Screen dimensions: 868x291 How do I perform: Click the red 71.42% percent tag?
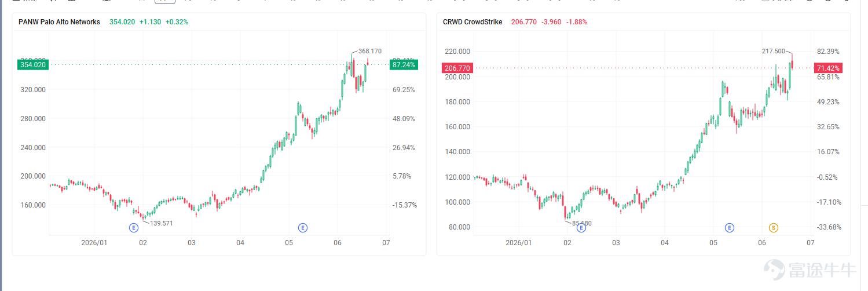click(x=828, y=68)
